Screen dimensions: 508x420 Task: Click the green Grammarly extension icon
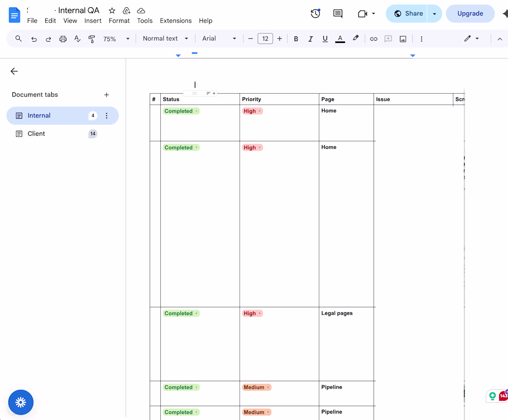tap(492, 396)
